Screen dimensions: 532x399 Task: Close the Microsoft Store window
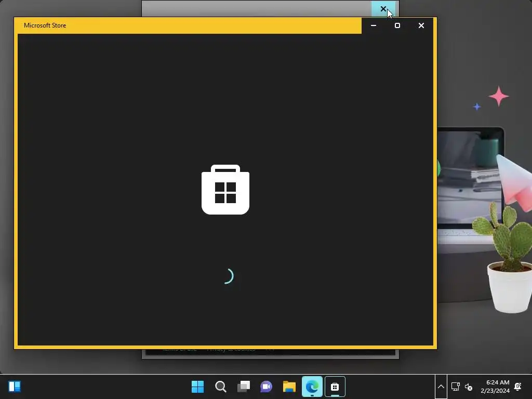pos(421,25)
